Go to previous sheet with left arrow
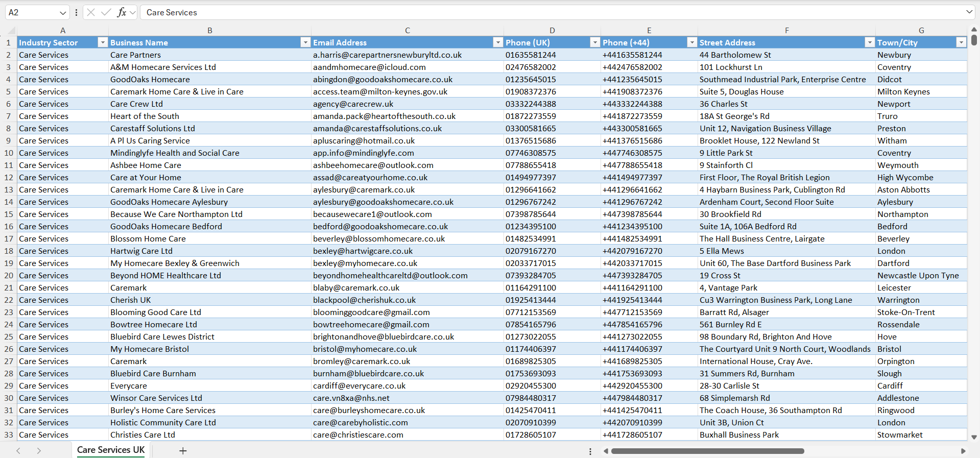980x458 pixels. click(18, 451)
